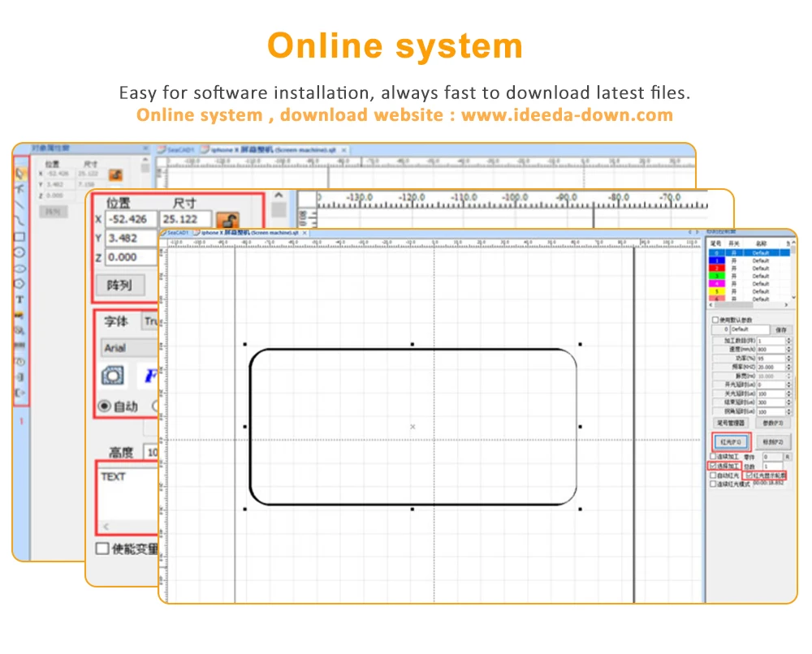Close the iphone X tab in back window
This screenshot has height=654, width=812.
(343, 149)
